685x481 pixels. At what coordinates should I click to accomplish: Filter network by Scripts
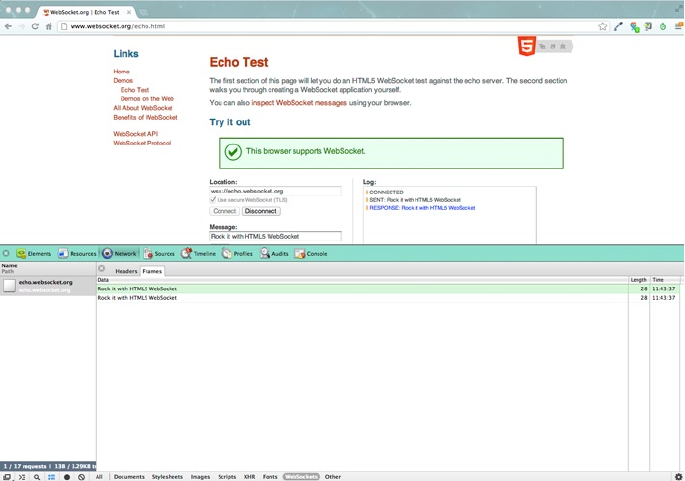tap(227, 477)
